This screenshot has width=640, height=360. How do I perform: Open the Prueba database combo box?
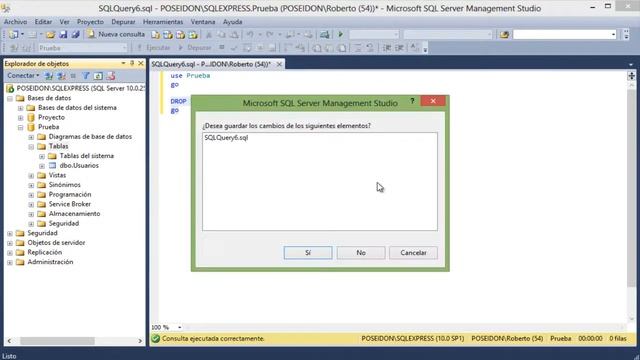click(82, 48)
